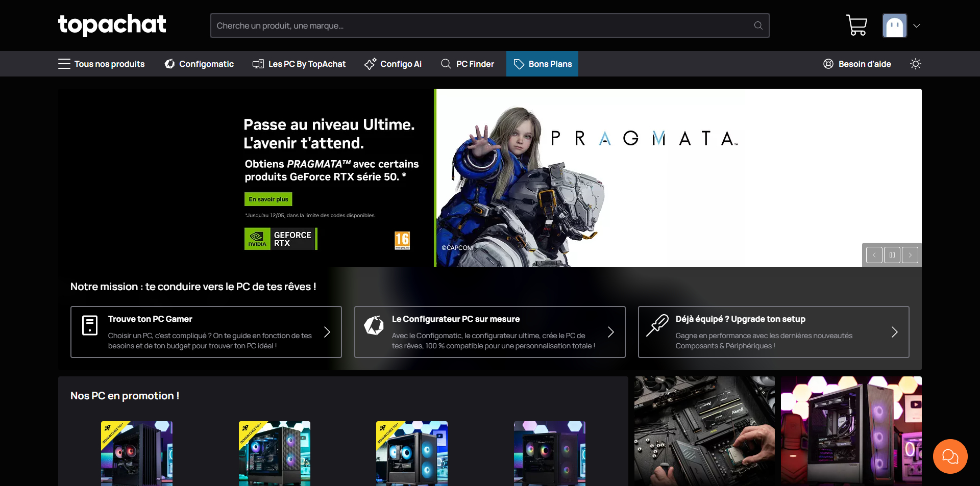Open the PC Finder page

468,64
